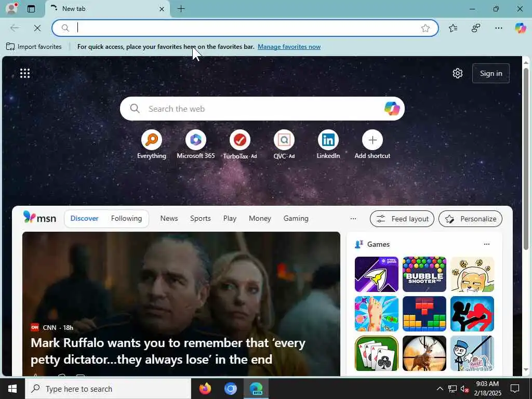The image size is (532, 399).
Task: Open the QVC ad shortcut
Action: [x=284, y=144]
